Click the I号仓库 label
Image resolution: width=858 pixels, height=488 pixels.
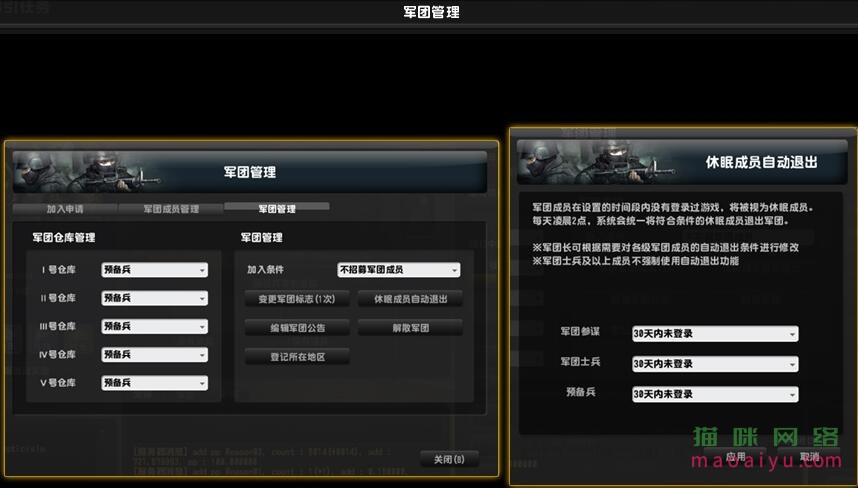(x=59, y=270)
